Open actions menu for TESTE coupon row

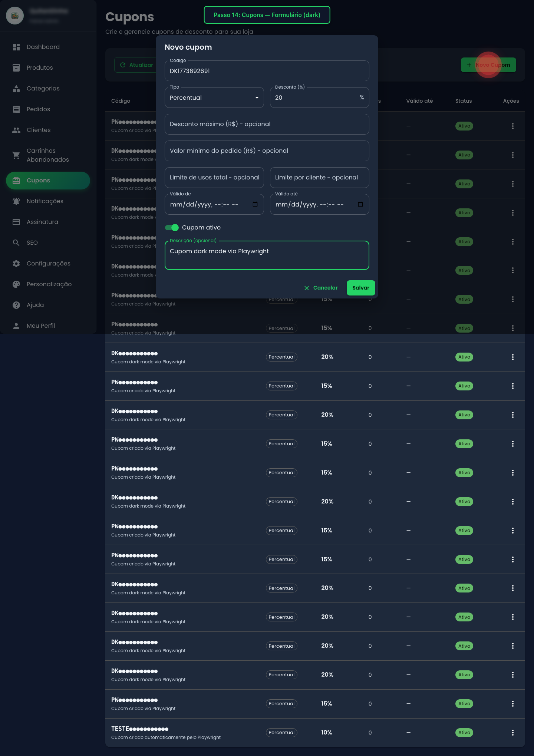(x=513, y=733)
